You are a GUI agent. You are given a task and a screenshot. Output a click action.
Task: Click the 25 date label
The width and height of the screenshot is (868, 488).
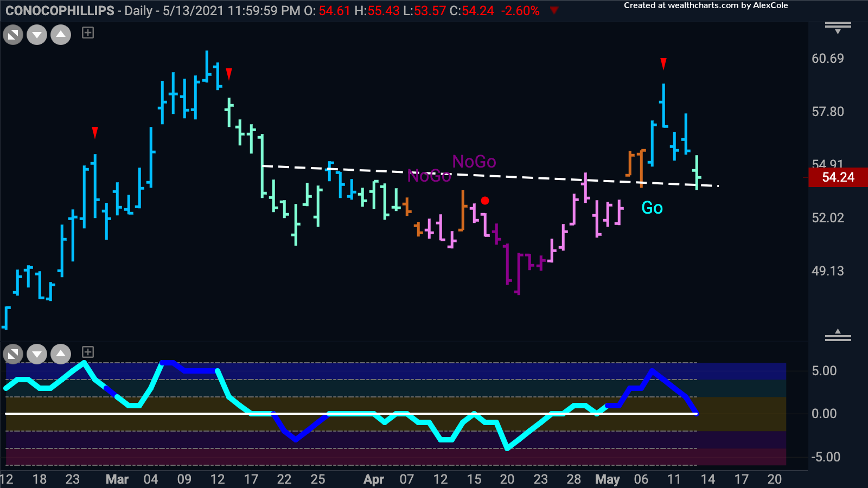(x=318, y=479)
